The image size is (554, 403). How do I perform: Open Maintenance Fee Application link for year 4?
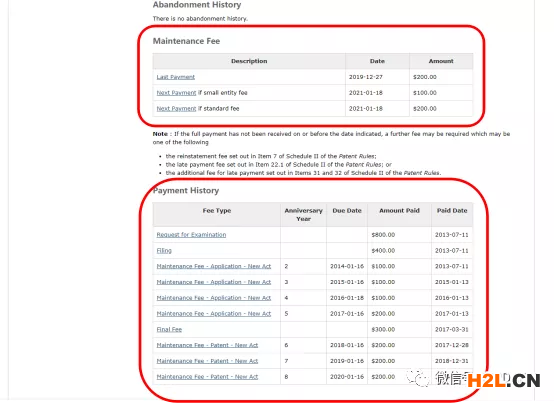(214, 298)
